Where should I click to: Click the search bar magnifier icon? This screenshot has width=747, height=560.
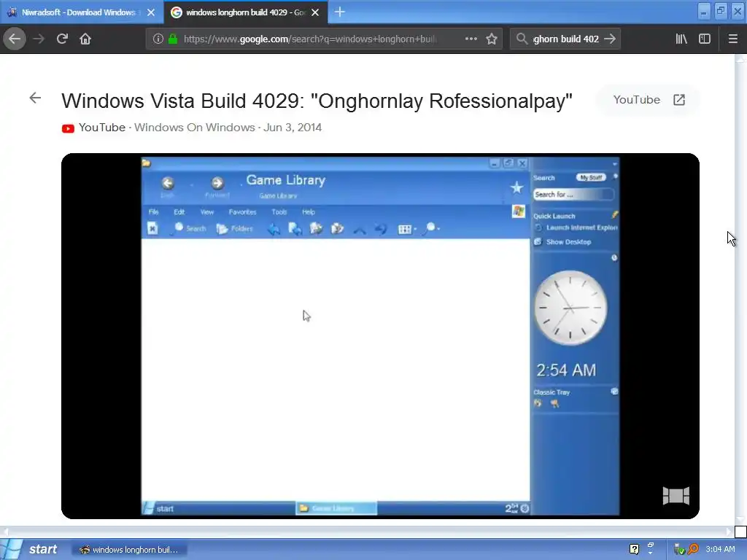[x=522, y=39]
